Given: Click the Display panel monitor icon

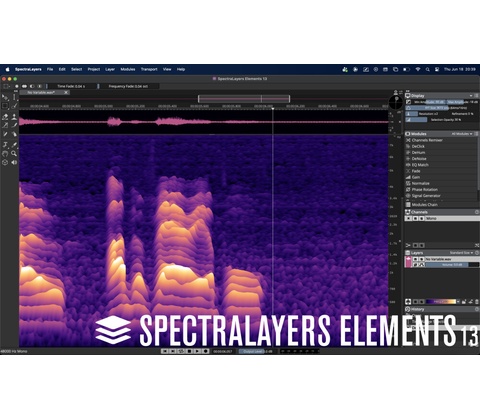Looking at the screenshot, I should tap(408, 96).
